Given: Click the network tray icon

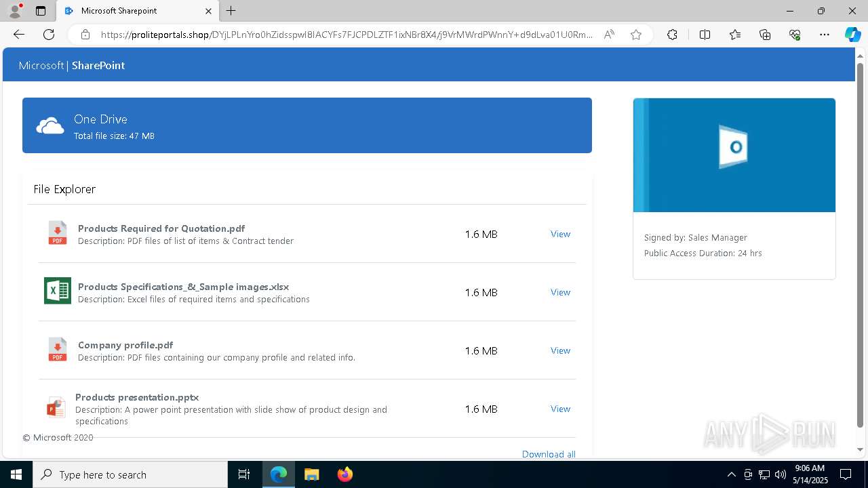Looking at the screenshot, I should coord(764,474).
